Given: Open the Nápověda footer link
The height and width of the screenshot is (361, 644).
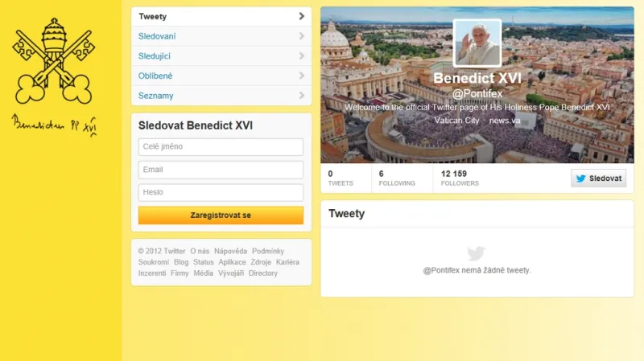Looking at the screenshot, I should (230, 251).
